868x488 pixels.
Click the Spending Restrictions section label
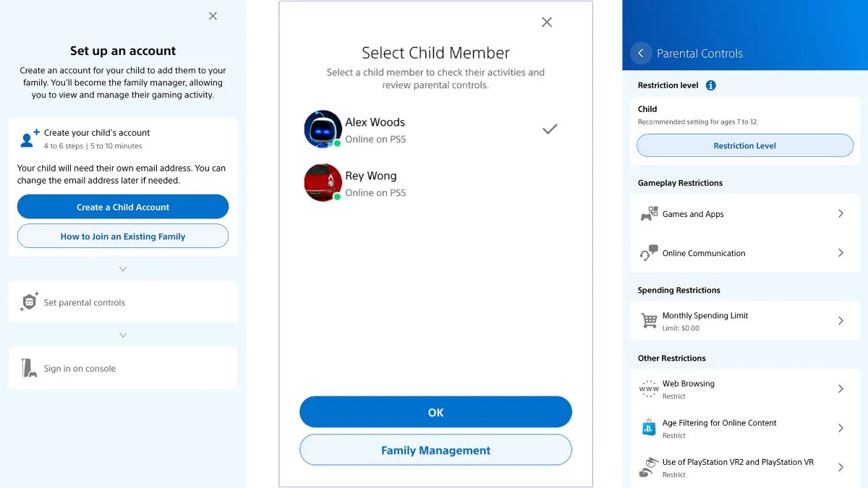click(679, 290)
